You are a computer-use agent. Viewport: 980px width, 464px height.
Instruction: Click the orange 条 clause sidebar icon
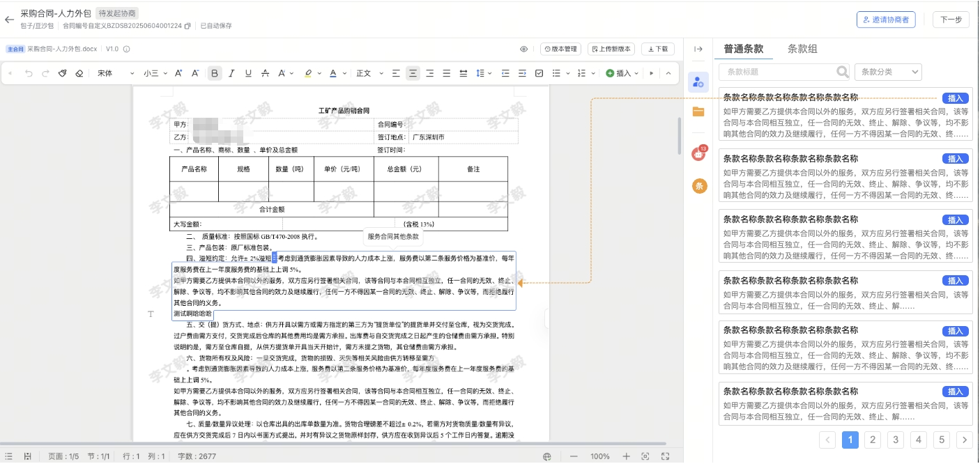[698, 185]
